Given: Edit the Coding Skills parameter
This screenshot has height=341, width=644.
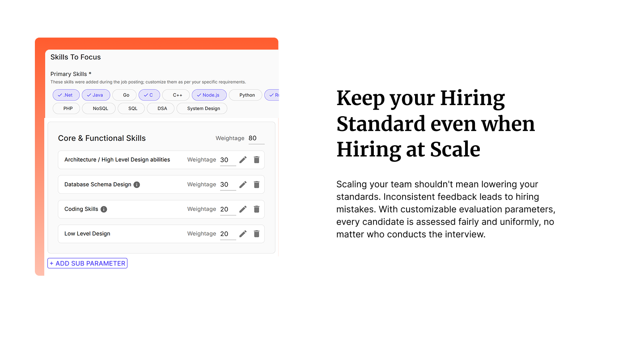Looking at the screenshot, I should point(243,209).
